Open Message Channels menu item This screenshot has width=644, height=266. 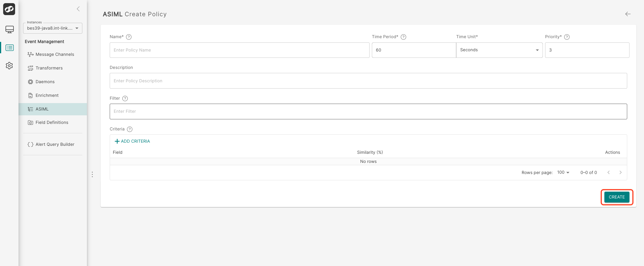[x=53, y=54]
